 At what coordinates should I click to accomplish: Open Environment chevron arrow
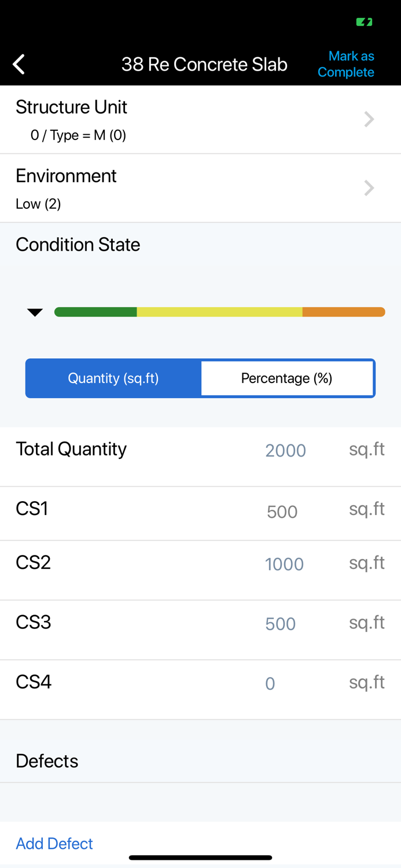pos(369,188)
